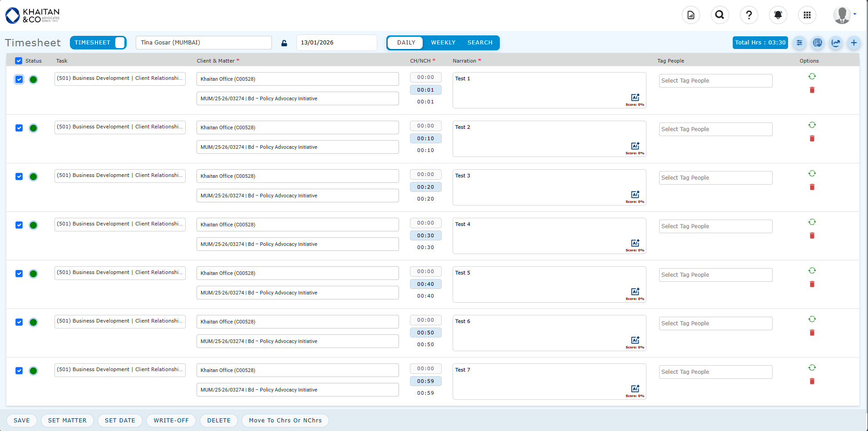Viewport: 868px width, 431px height.
Task: Switch to the Search tab
Action: (479, 43)
